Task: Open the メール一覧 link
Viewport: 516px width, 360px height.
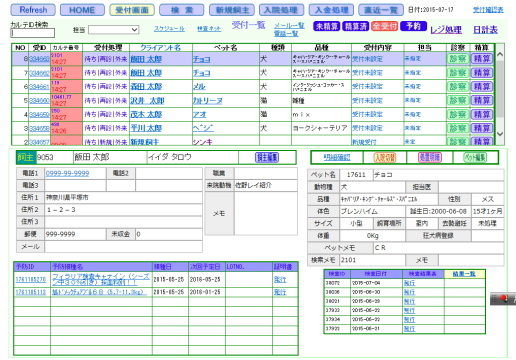Action: coord(289,25)
